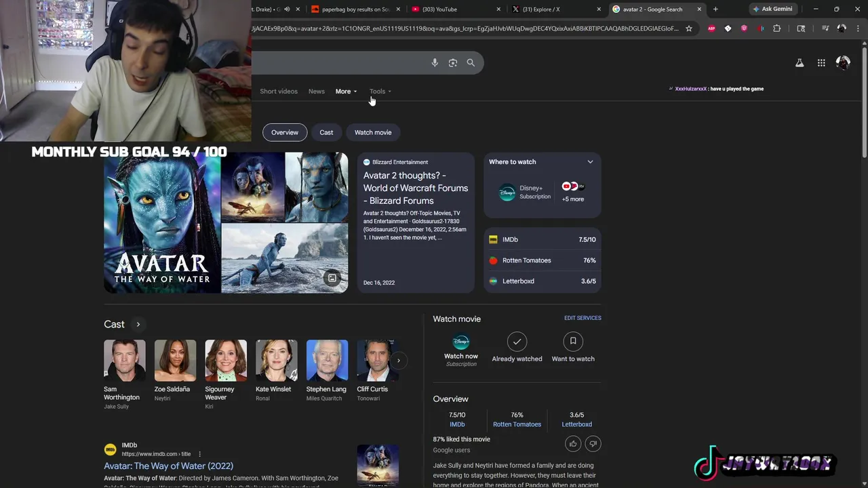Open the Chrome extensions puzzle icon
Viewport: 868px width, 488px height.
777,28
